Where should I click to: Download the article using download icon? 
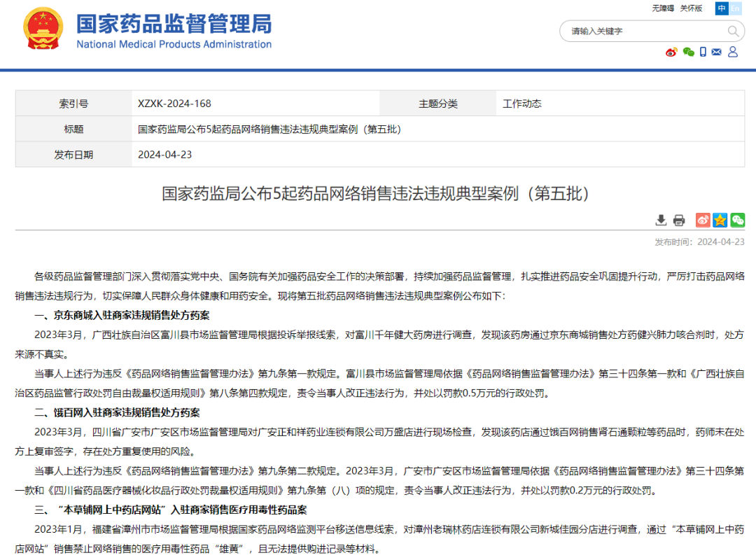click(x=661, y=220)
